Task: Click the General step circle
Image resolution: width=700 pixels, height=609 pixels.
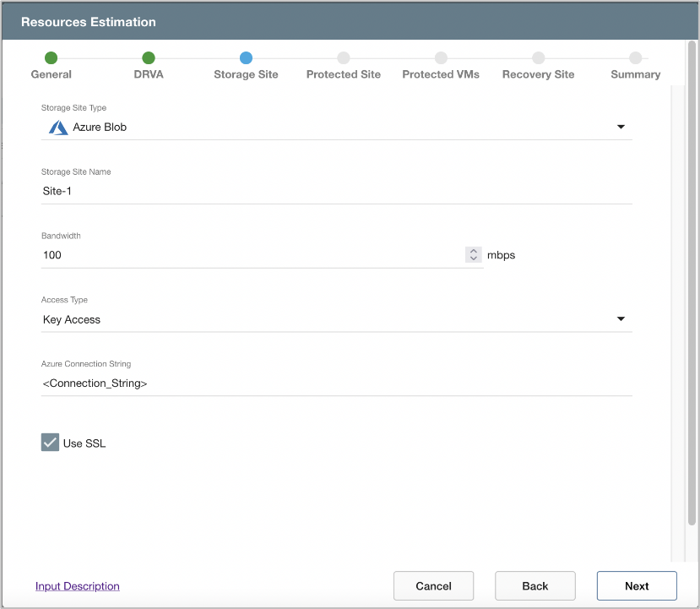Action: click(51, 57)
